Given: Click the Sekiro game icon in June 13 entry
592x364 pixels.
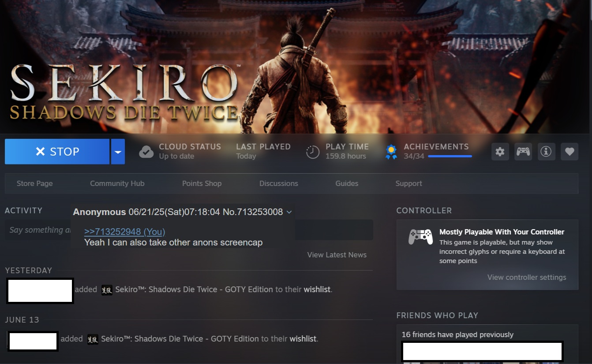Looking at the screenshot, I should point(93,339).
